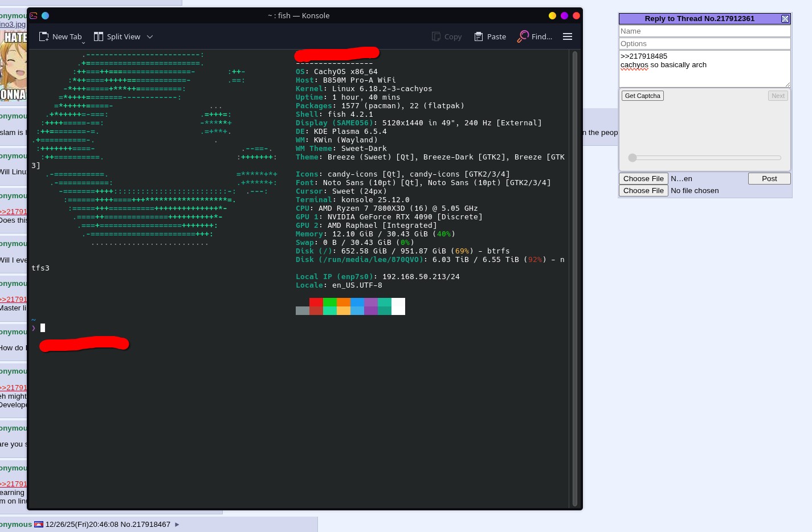Viewport: 812px width, 532px height.
Task: Open the post menu arrow for No.217918467
Action: tap(177, 525)
